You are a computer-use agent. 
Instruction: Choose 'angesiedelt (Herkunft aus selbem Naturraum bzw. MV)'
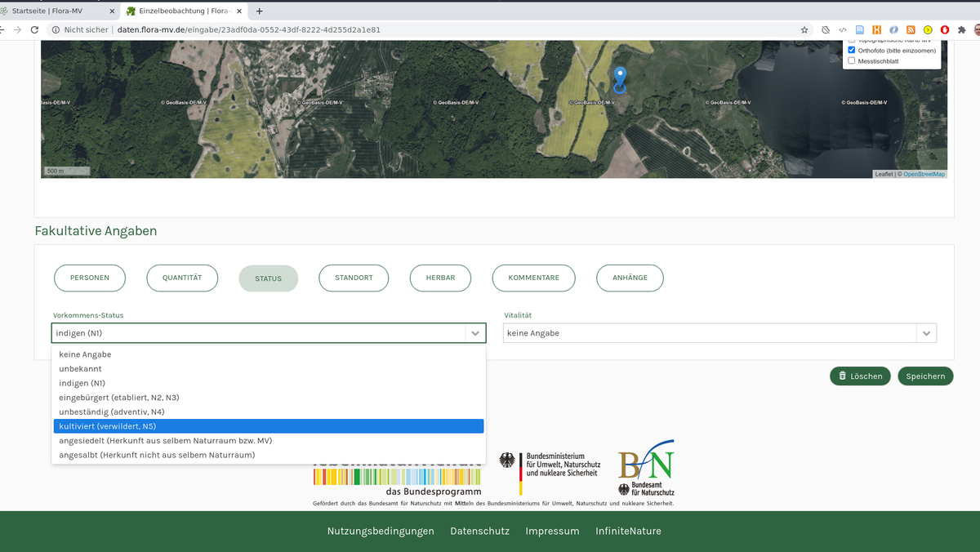(x=269, y=440)
